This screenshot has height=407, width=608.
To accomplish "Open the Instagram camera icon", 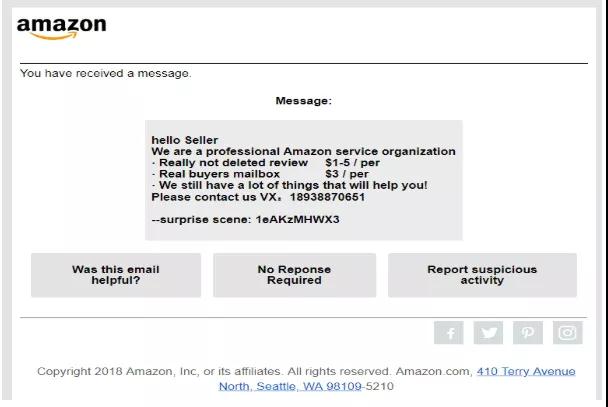I will 567,333.
